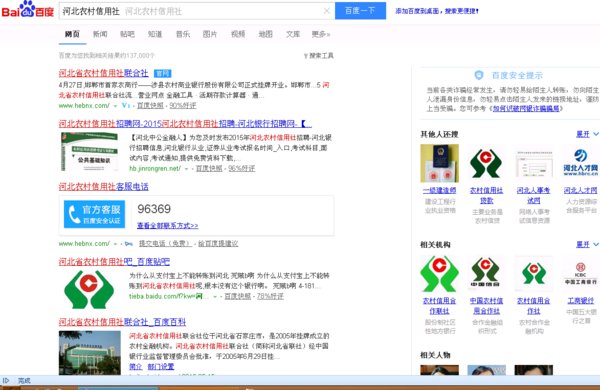Viewport: 600px width, 390px height.
Task: Open 90%好评 rating link
Action: (x=183, y=106)
